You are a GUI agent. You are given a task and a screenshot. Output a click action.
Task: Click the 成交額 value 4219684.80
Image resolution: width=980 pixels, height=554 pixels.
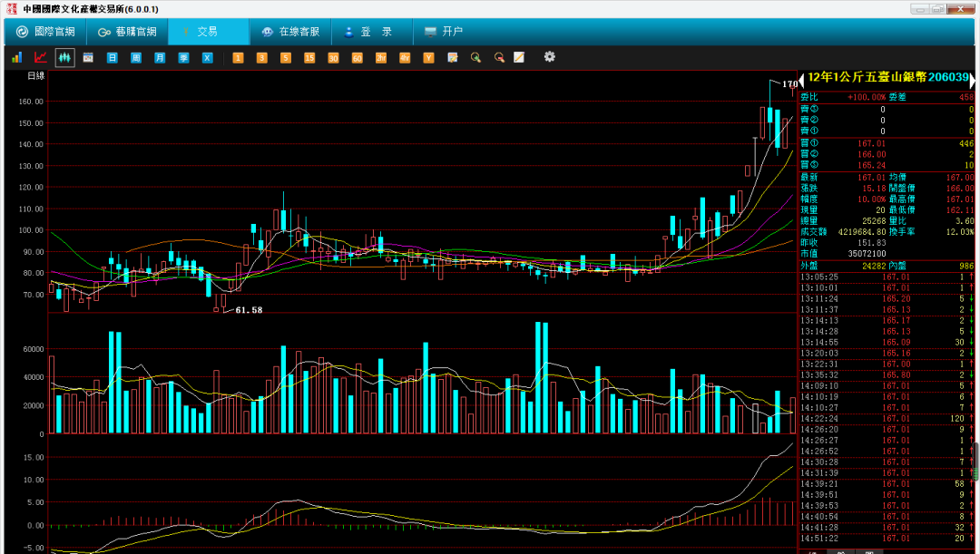862,232
